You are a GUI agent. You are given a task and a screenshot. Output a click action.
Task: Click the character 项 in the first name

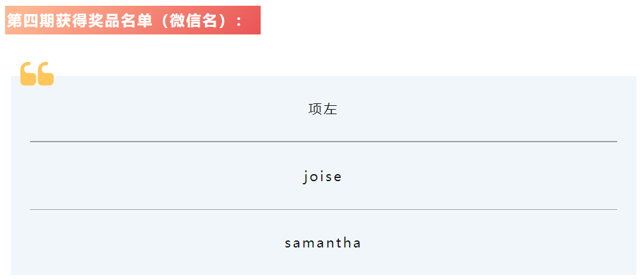point(315,109)
